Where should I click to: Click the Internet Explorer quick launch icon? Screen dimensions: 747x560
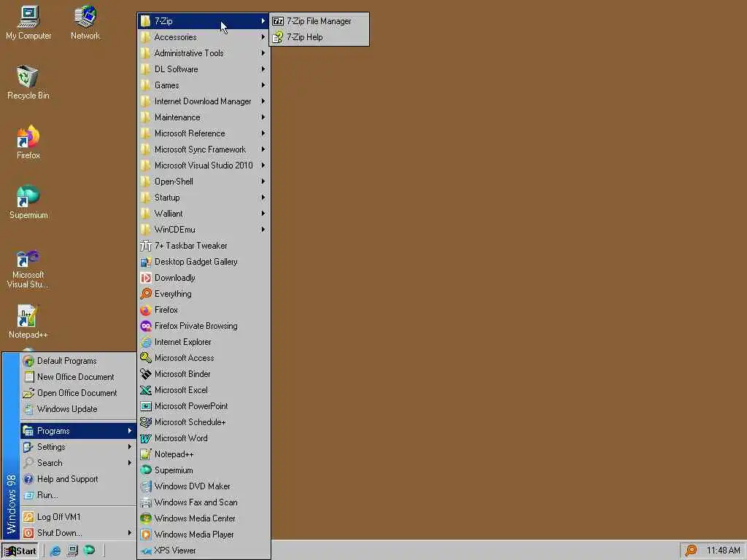pyautogui.click(x=55, y=551)
